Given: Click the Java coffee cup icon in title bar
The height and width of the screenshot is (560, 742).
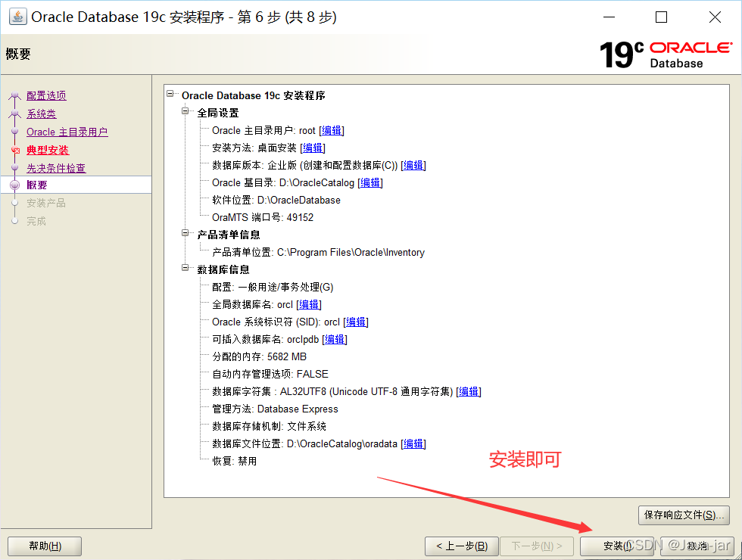Looking at the screenshot, I should [x=17, y=16].
